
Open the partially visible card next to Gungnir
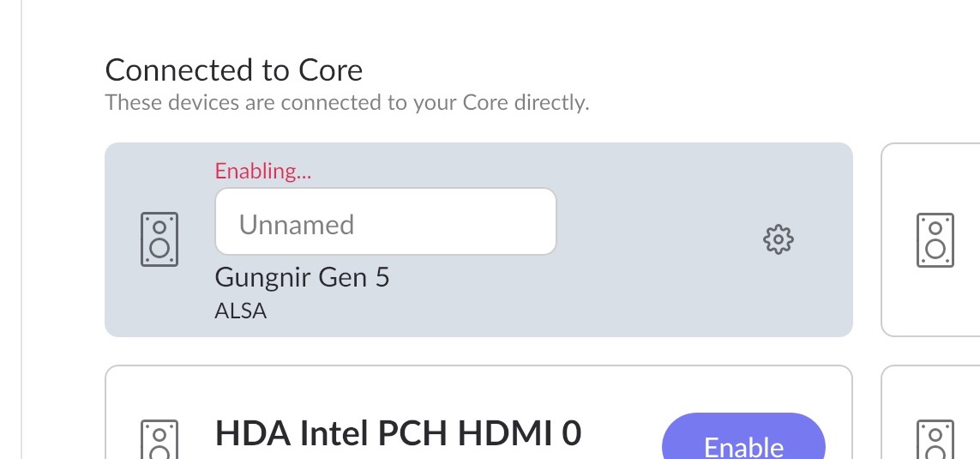[x=930, y=239]
